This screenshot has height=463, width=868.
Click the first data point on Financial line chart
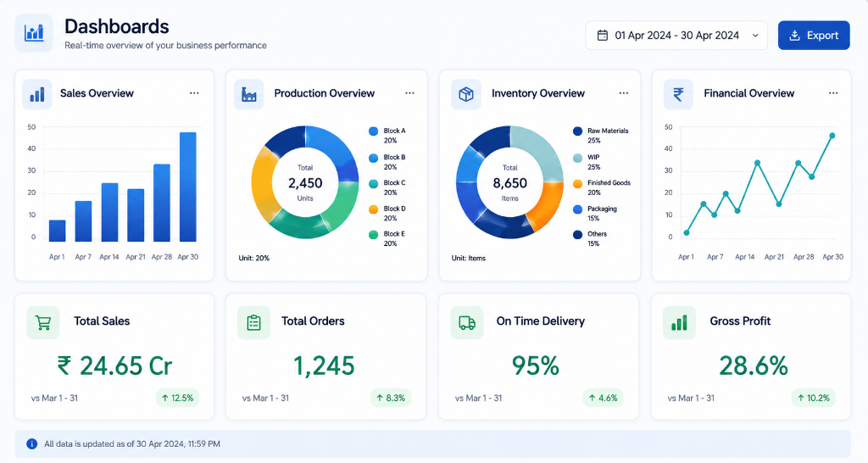(687, 232)
